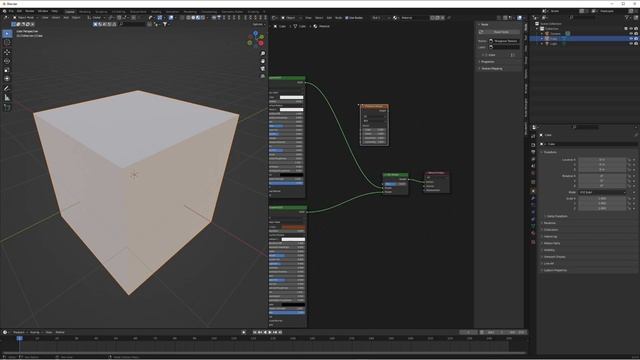Click the frame 1 marker on timeline
The image size is (640, 360).
pyautogui.click(x=19, y=338)
